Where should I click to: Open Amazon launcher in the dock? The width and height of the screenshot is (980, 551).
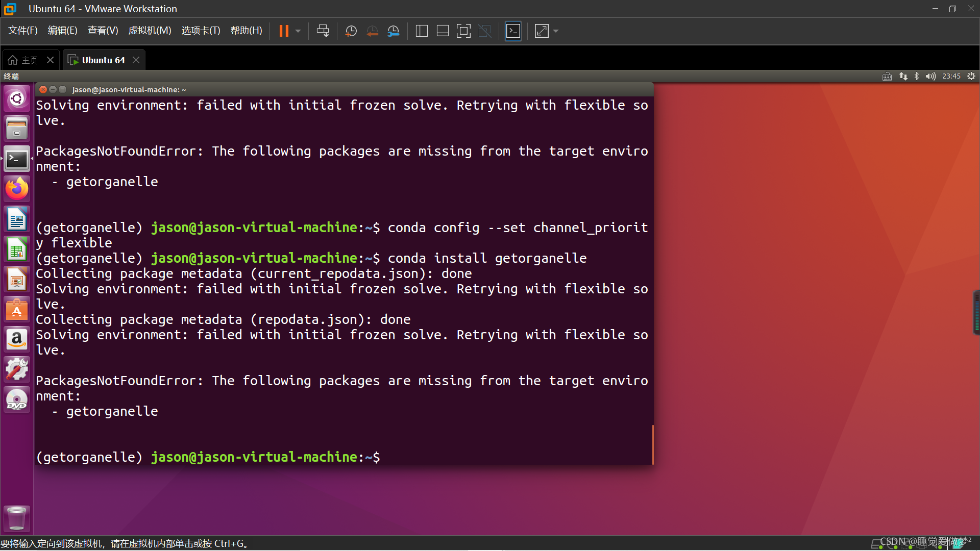tap(17, 339)
